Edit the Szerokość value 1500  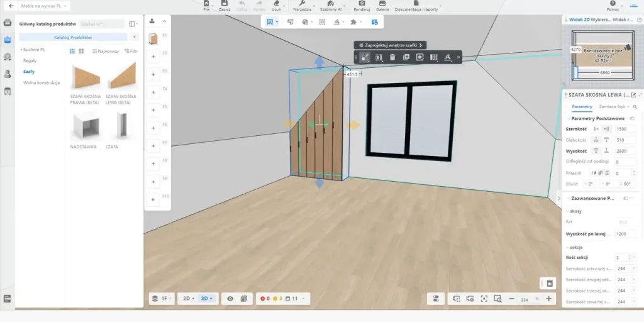[x=625, y=129]
